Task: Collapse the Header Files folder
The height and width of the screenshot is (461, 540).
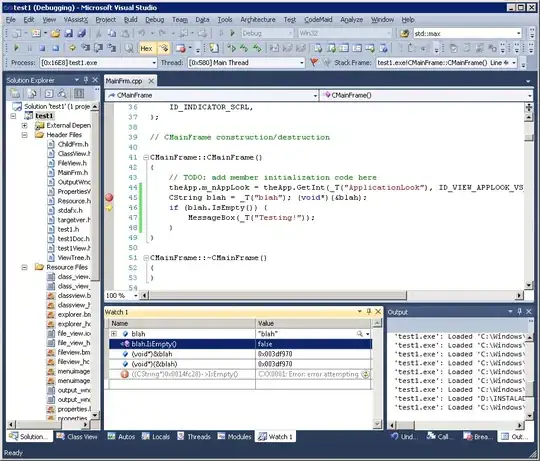Action: (24, 135)
